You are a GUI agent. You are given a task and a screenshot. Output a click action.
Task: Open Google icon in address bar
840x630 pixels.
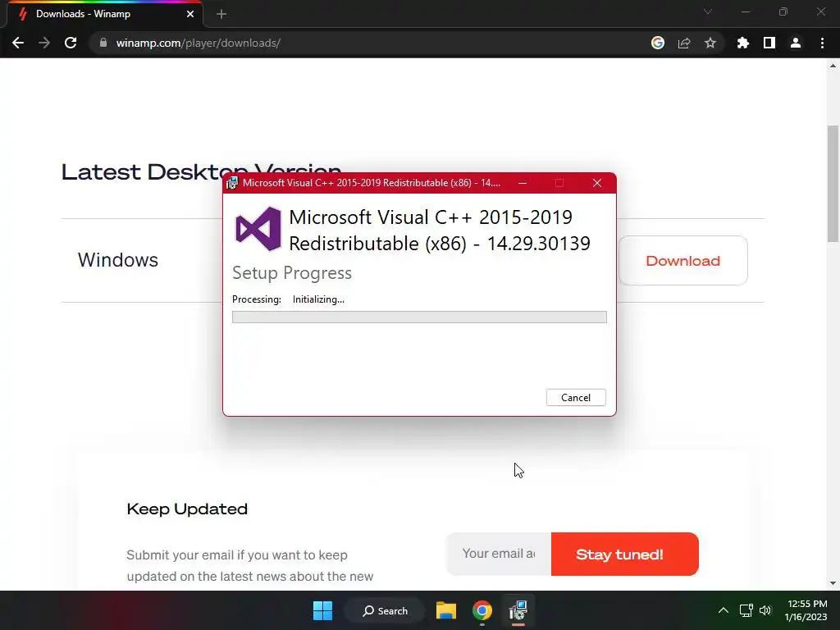click(658, 43)
